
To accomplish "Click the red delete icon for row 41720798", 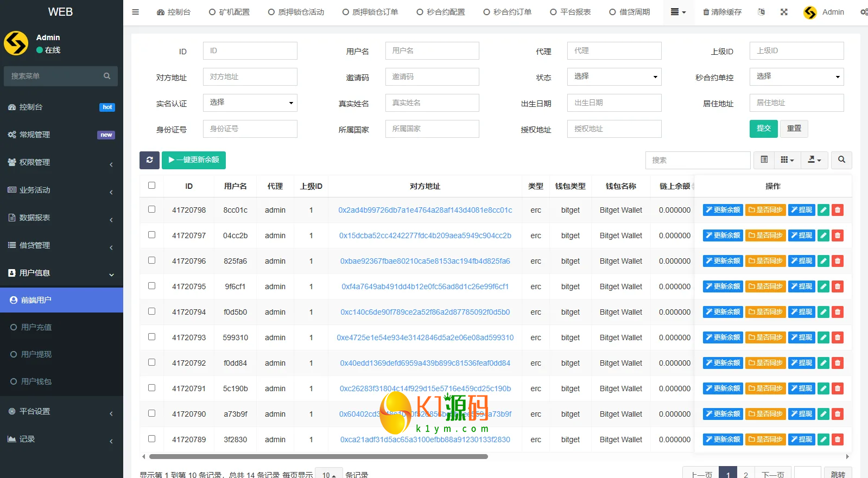I will [838, 210].
